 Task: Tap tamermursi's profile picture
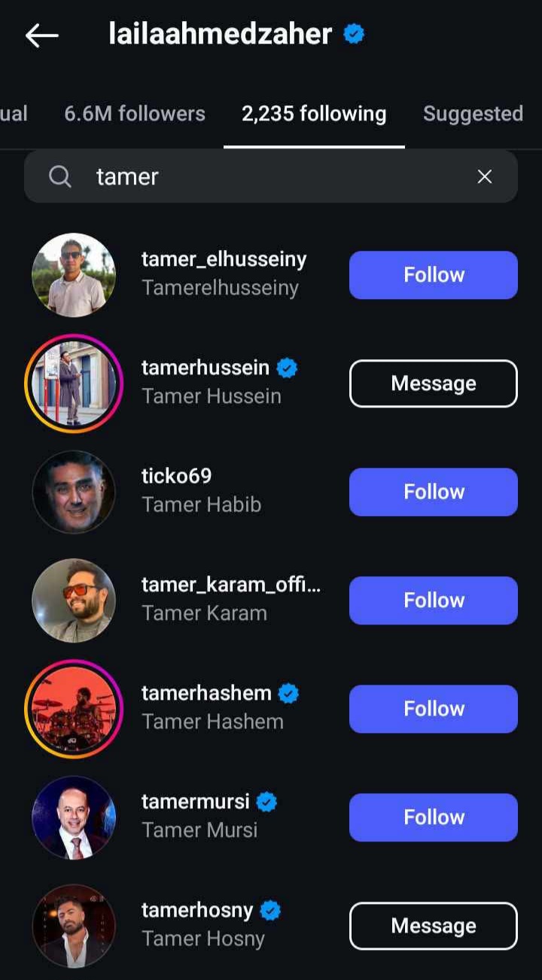click(x=74, y=817)
